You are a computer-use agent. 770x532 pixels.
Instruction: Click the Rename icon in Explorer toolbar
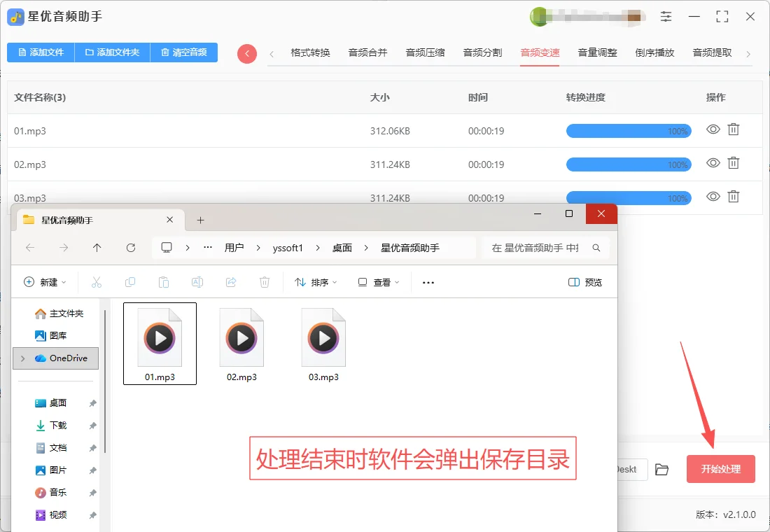(x=197, y=282)
